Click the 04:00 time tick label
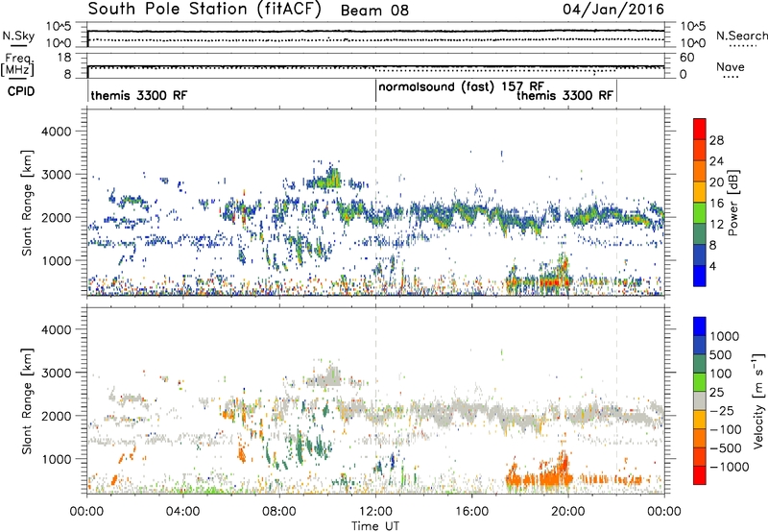Viewport: 768px width, 532px height. click(182, 512)
